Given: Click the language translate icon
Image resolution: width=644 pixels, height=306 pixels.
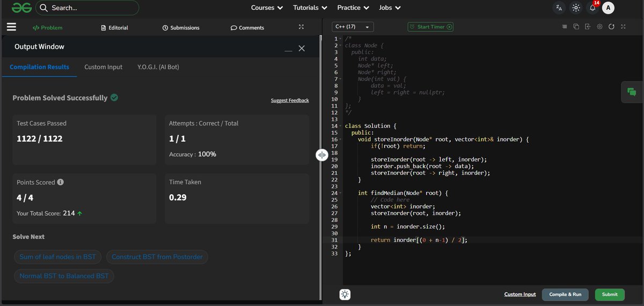Looking at the screenshot, I should coord(559,8).
